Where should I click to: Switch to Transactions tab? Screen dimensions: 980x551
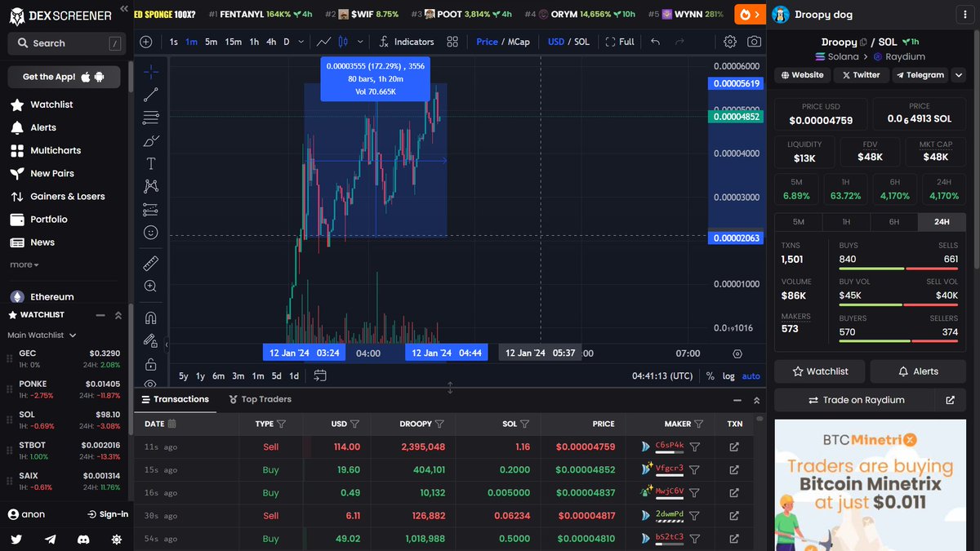click(x=176, y=399)
